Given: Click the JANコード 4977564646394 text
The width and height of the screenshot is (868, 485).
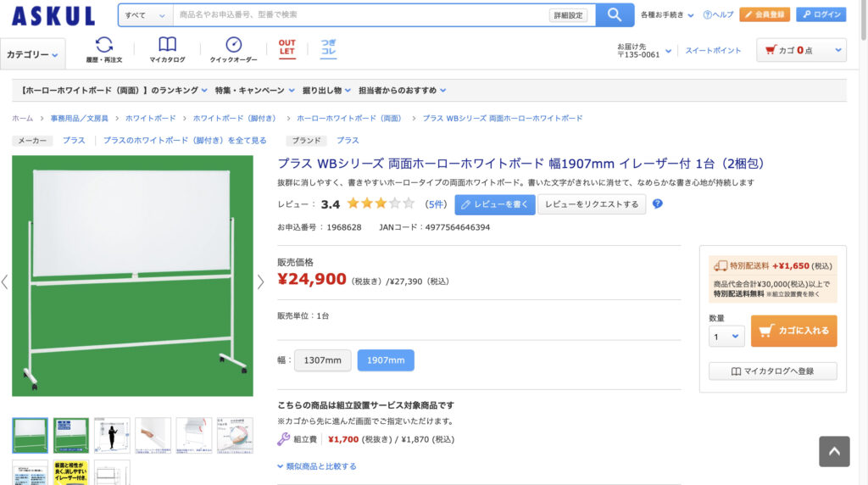Looking at the screenshot, I should click(x=435, y=227).
